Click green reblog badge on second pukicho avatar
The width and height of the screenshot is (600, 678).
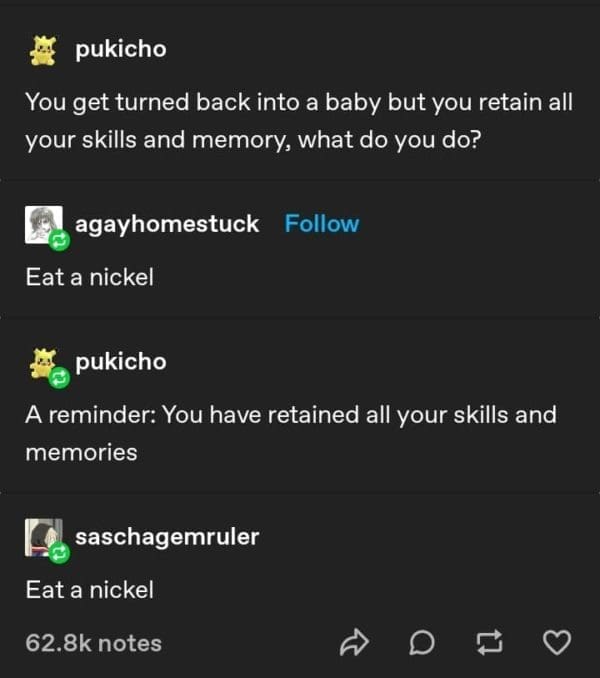pos(59,378)
